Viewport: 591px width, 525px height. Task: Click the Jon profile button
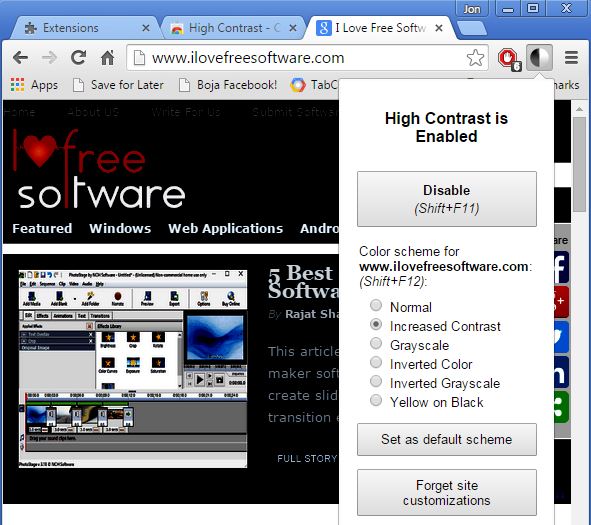pyautogui.click(x=472, y=8)
